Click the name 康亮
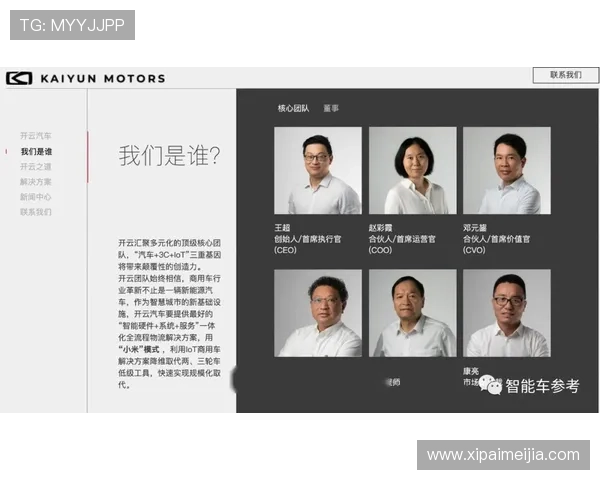600x480 pixels. click(x=471, y=371)
